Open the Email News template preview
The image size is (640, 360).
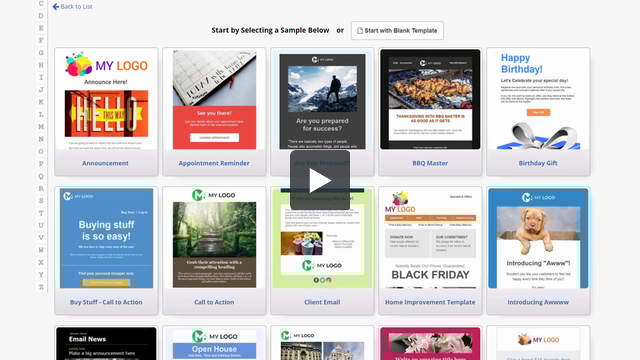click(106, 343)
